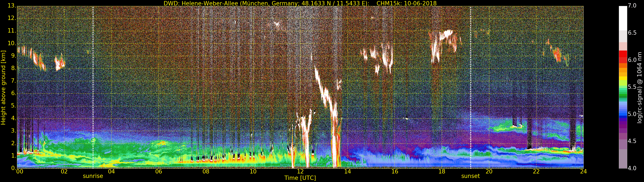Click the '7.0' colorbar label
This screenshot has height=182, width=644.
(632, 6)
